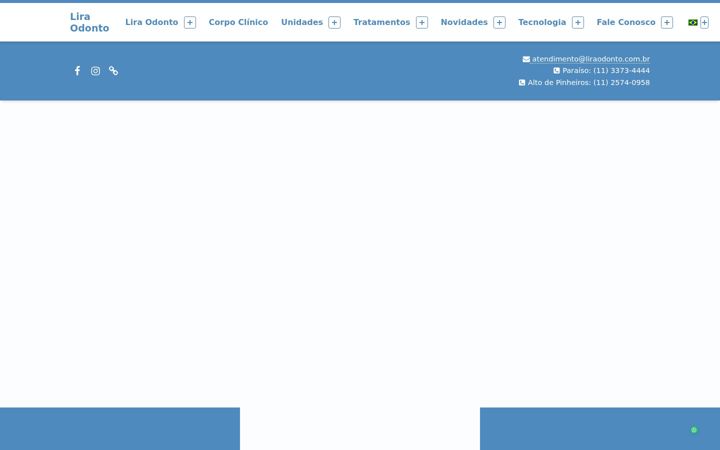The height and width of the screenshot is (450, 720).
Task: Expand the Lira Odonto submenu plus button
Action: point(190,22)
